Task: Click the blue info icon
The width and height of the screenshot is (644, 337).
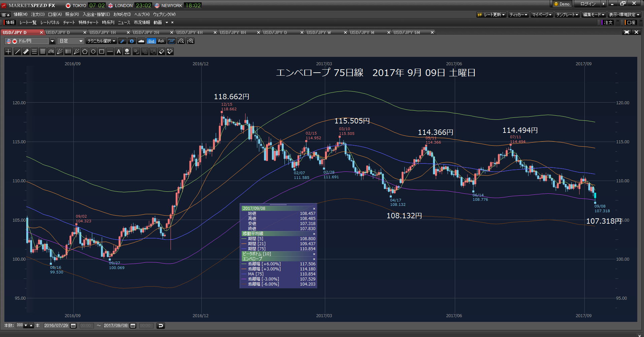Action: (x=132, y=41)
